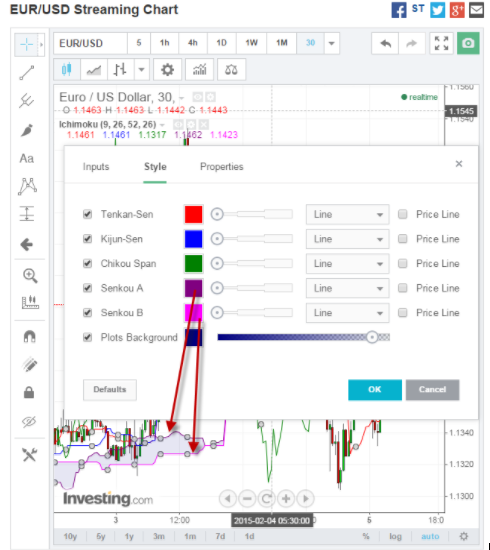This screenshot has width=490, height=550.
Task: Take chart snapshot with camera button
Action: pos(468,43)
